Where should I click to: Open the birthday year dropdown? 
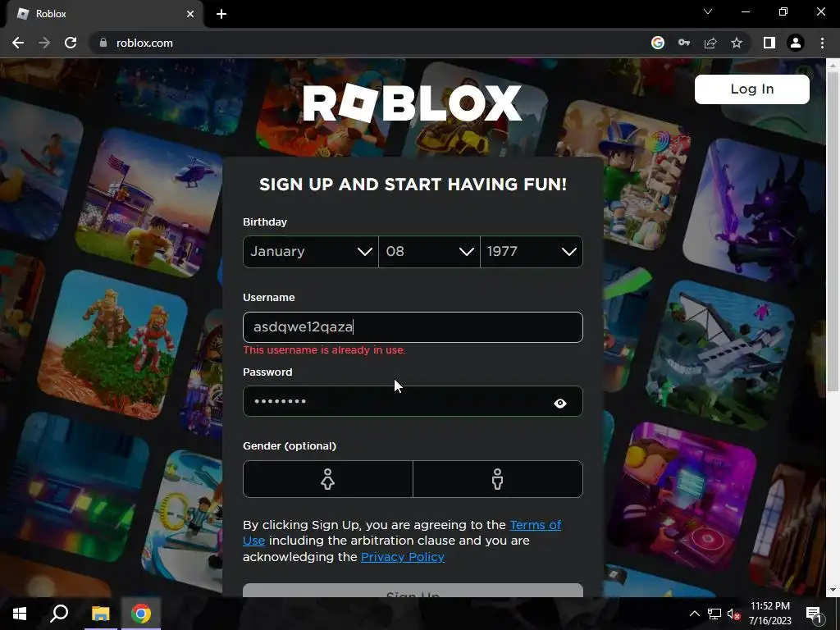click(x=532, y=252)
